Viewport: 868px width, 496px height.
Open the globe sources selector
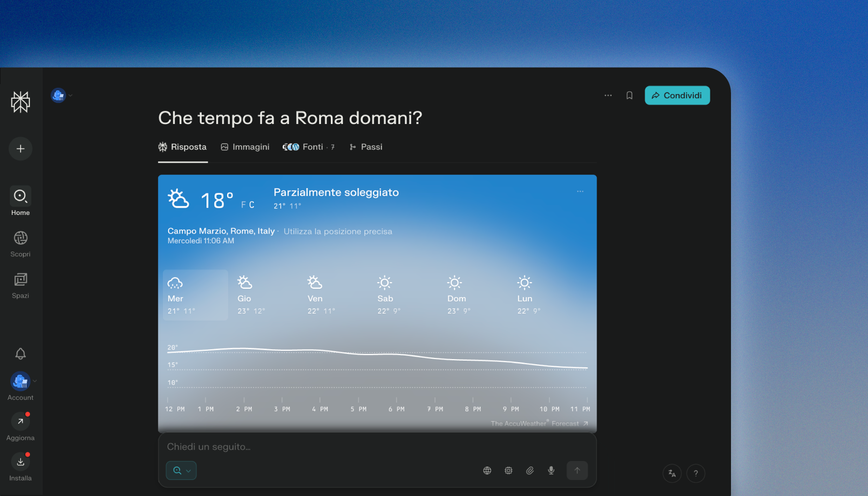(x=487, y=471)
